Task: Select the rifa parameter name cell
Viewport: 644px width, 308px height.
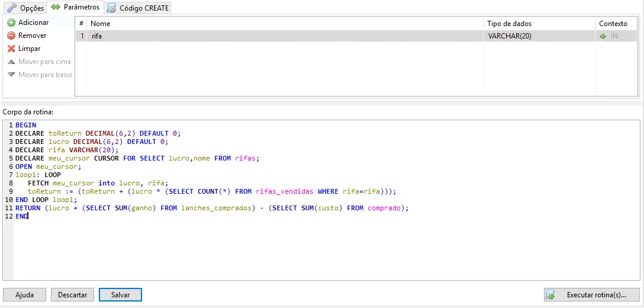Action: click(x=285, y=36)
